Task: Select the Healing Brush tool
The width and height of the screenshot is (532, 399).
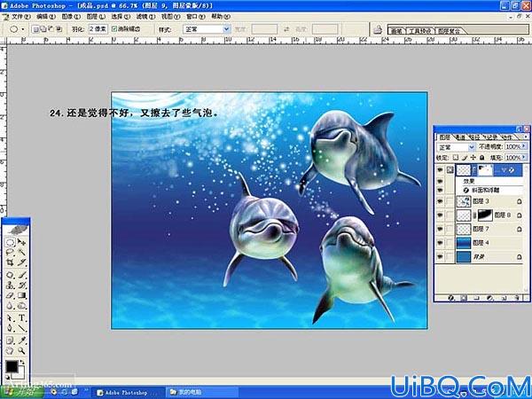Action: coord(10,275)
